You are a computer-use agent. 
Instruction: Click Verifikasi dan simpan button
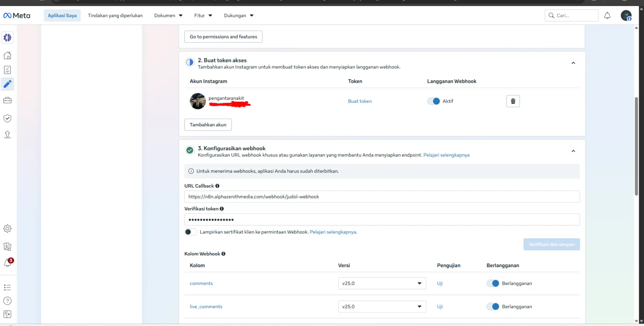coord(551,244)
